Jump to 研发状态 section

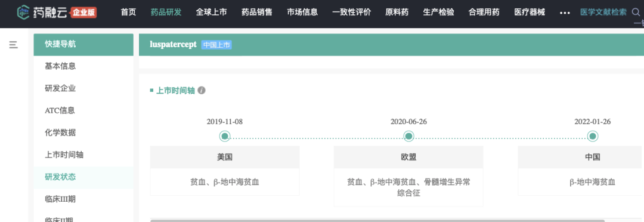coord(83,177)
